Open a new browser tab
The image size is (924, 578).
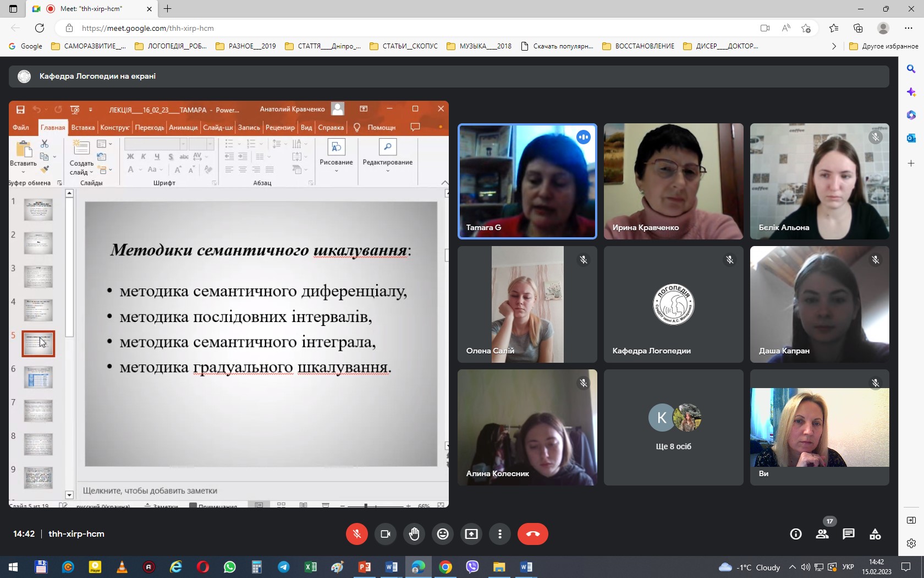tap(168, 9)
